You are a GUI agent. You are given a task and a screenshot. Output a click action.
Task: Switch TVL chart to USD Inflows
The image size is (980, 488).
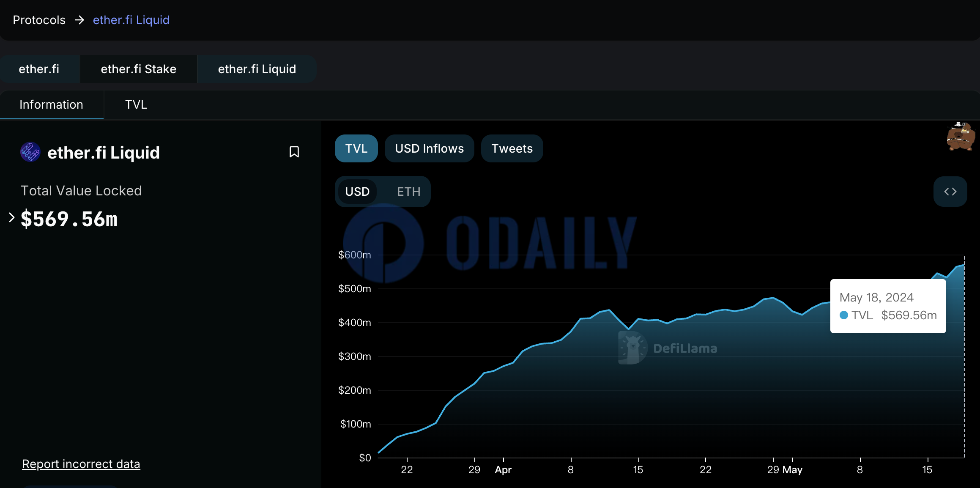pyautogui.click(x=430, y=148)
